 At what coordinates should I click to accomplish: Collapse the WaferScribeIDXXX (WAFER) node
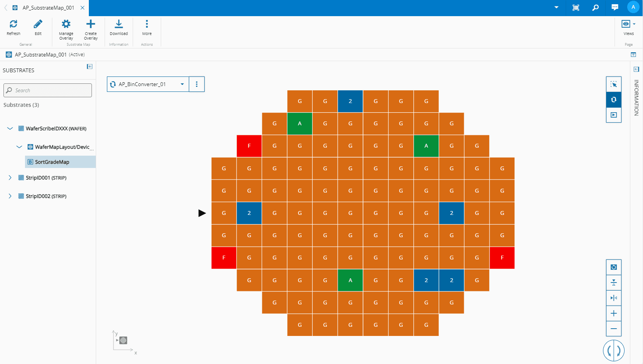(10, 128)
